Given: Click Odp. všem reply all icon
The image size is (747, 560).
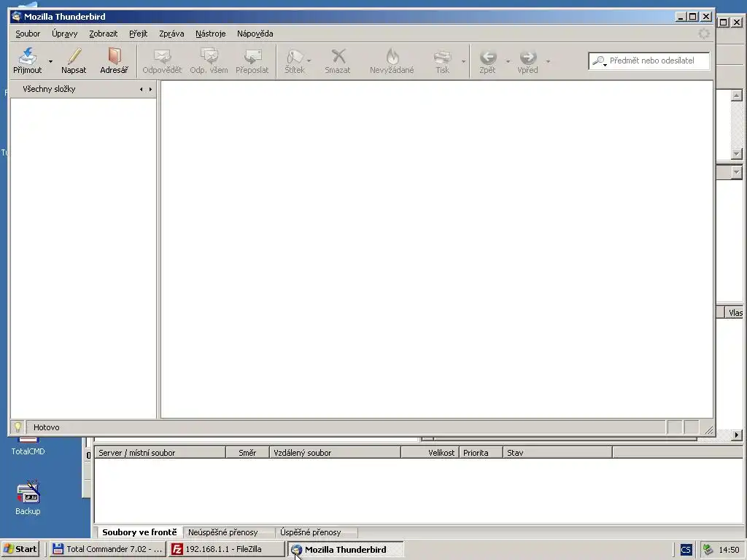Looking at the screenshot, I should tap(209, 57).
